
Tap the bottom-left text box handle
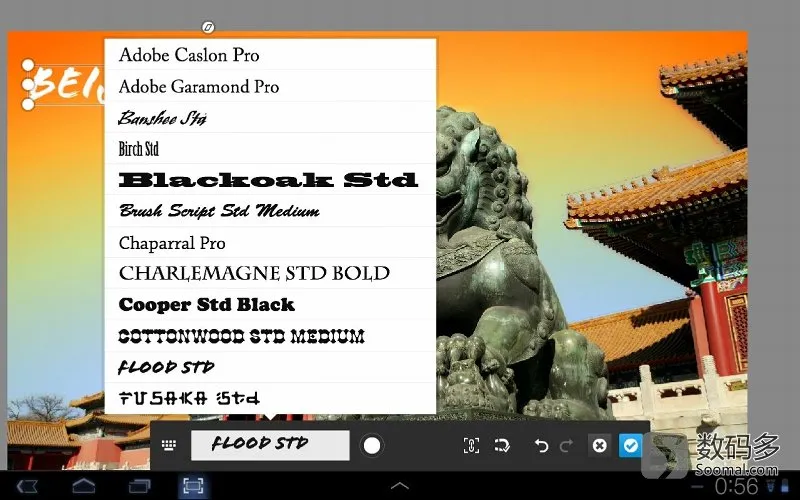pos(28,104)
